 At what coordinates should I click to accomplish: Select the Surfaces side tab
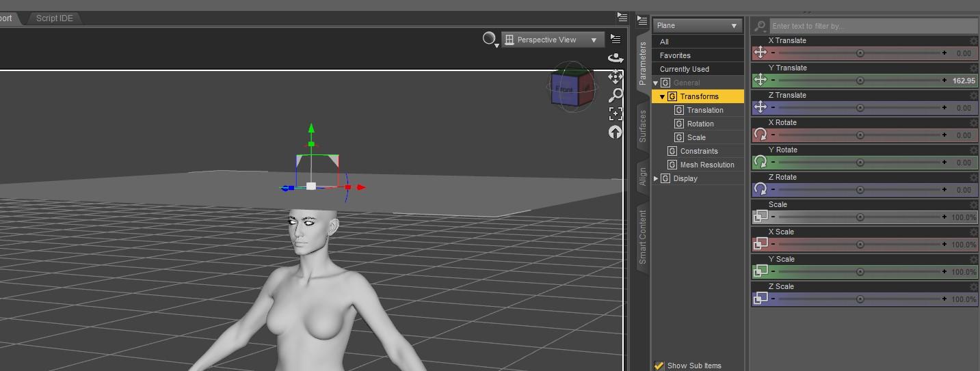pyautogui.click(x=642, y=126)
